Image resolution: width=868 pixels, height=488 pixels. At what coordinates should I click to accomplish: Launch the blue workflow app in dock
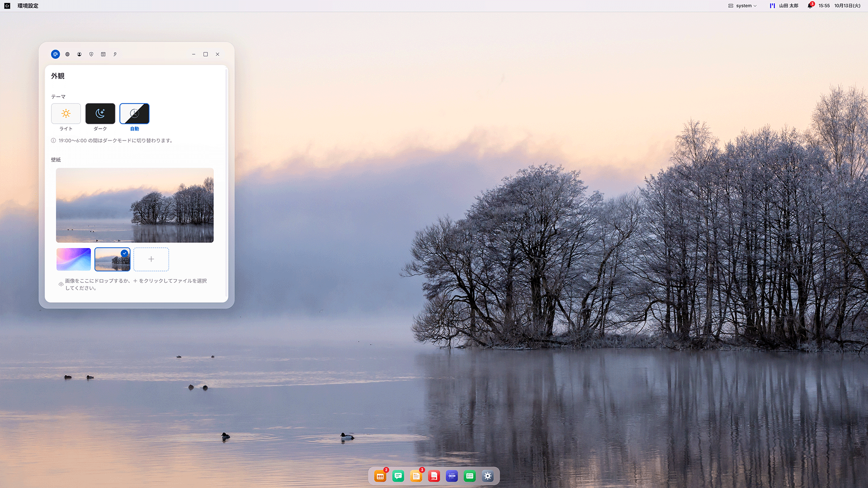pyautogui.click(x=452, y=476)
